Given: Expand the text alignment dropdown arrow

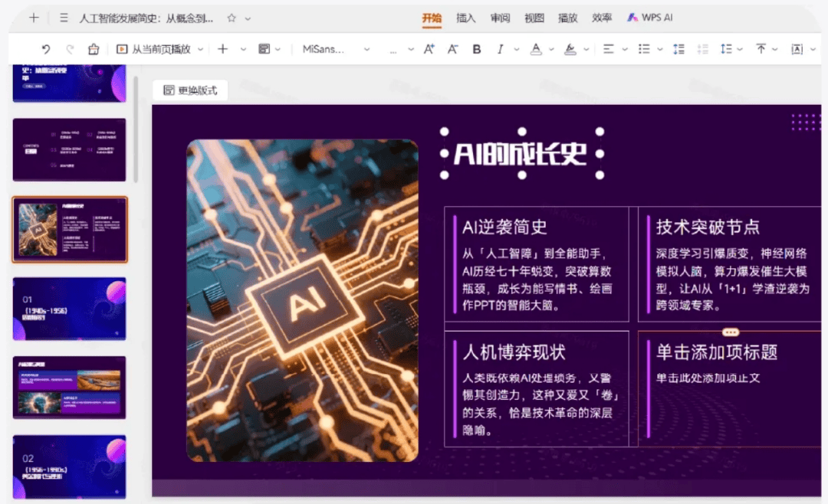Looking at the screenshot, I should pyautogui.click(x=625, y=49).
